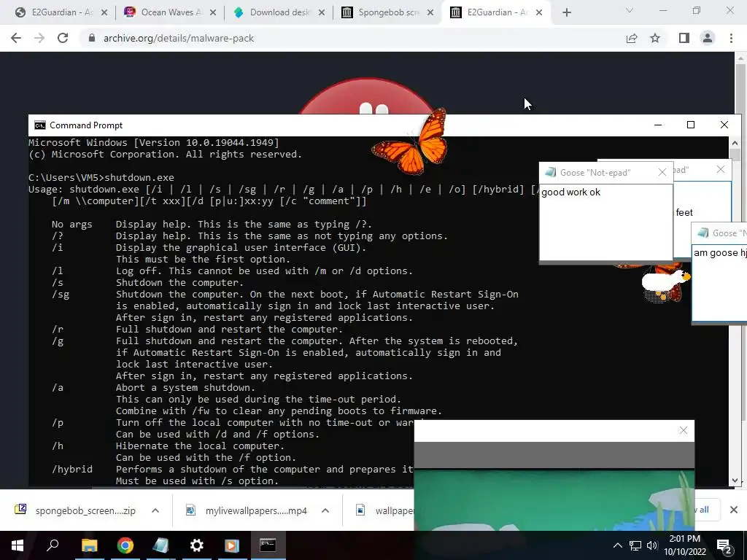747x560 pixels.
Task: Click the address bar URL
Action: point(179,38)
